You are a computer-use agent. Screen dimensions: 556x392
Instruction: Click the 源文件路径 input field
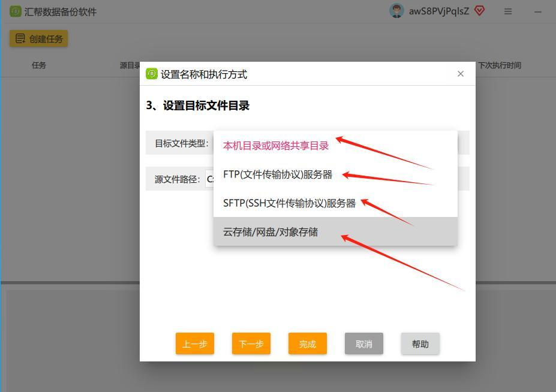click(x=210, y=179)
